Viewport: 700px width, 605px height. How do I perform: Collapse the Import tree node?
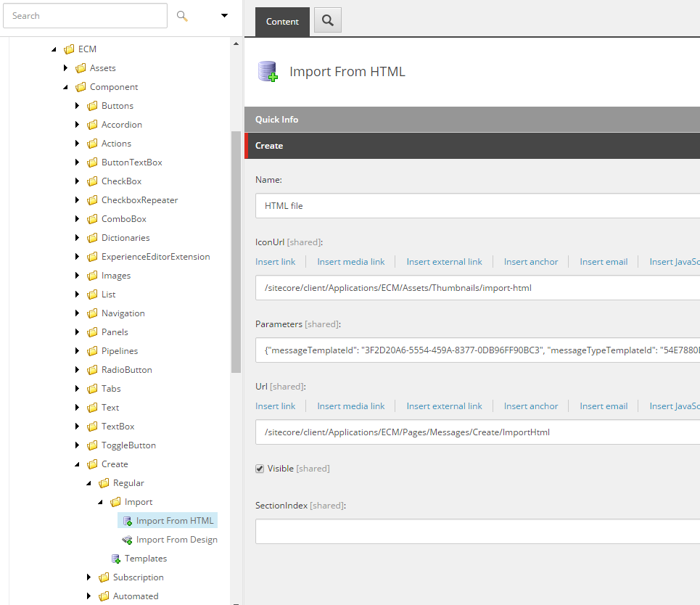click(x=100, y=502)
